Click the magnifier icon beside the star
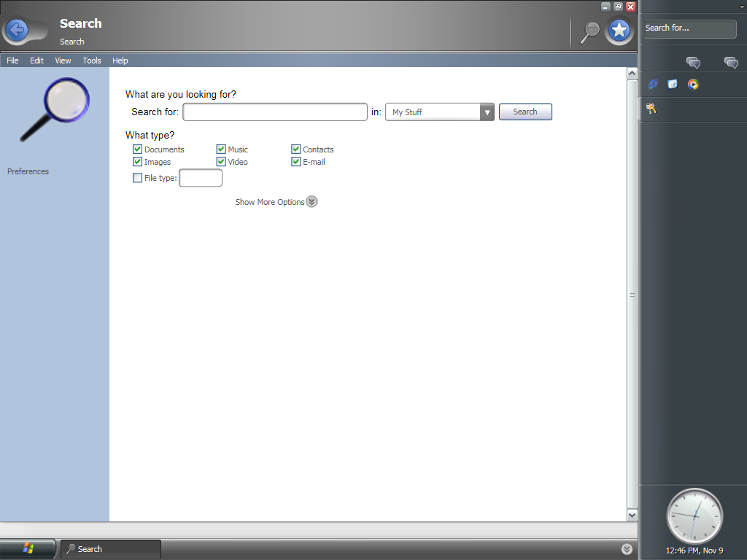 589,31
